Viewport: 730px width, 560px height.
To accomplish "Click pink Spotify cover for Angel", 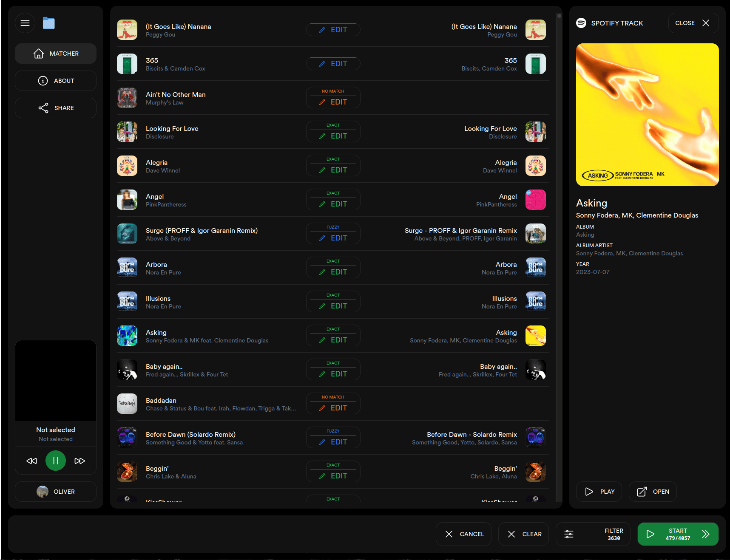I will click(536, 200).
